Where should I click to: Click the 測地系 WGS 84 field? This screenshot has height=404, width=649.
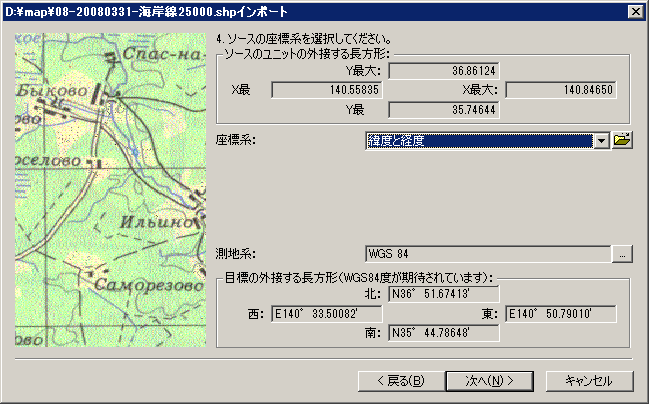[x=488, y=254]
